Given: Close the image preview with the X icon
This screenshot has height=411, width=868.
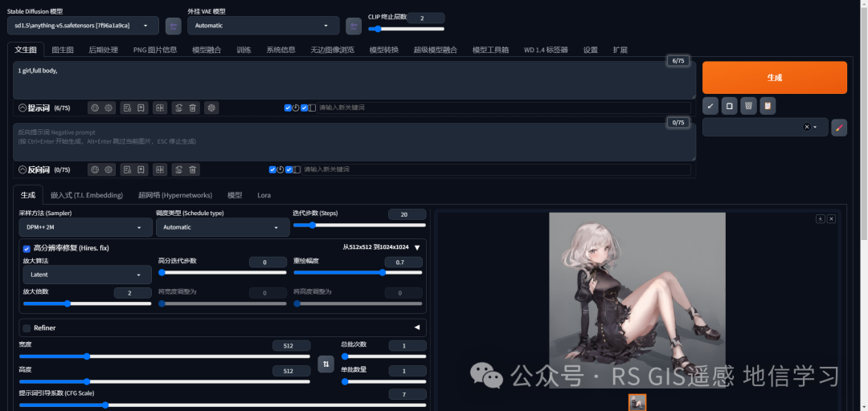Looking at the screenshot, I should point(832,218).
